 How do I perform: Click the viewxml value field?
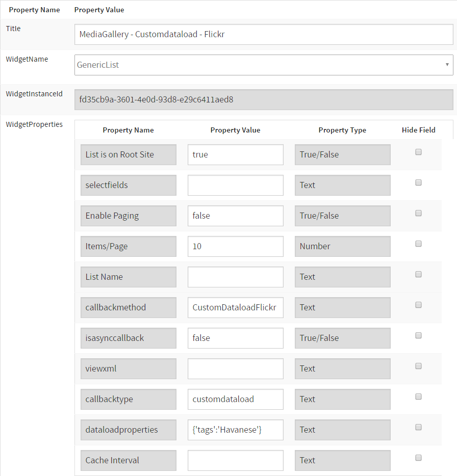[x=235, y=368]
